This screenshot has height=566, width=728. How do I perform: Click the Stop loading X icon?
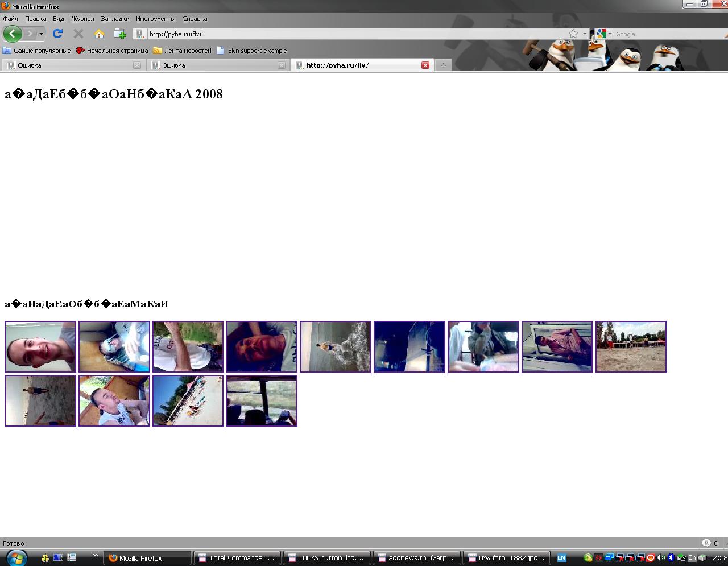pos(78,34)
